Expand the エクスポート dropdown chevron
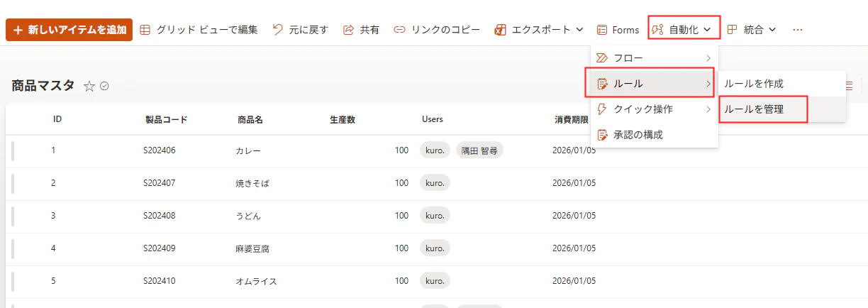The width and height of the screenshot is (868, 308). (579, 30)
